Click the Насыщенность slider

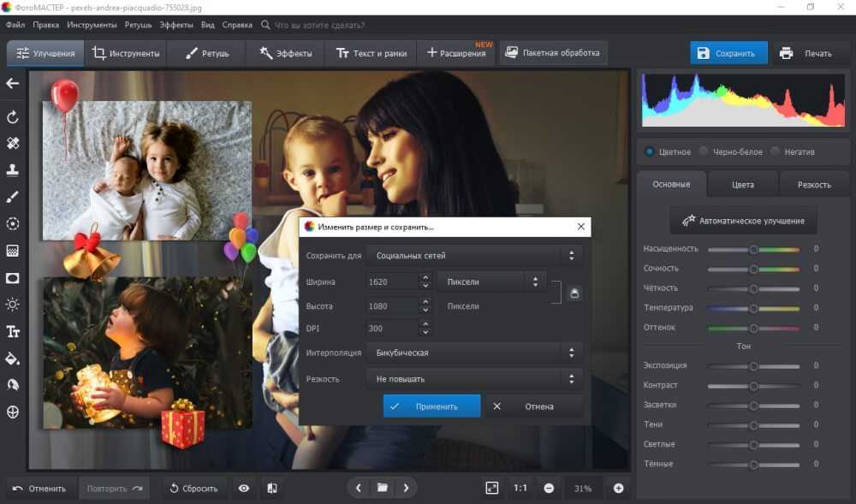[x=753, y=249]
